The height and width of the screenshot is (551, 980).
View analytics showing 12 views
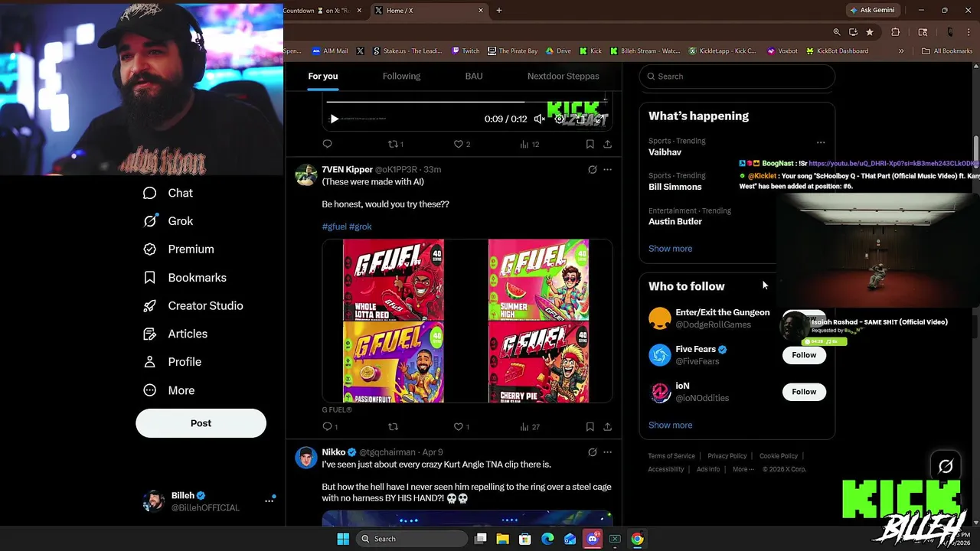click(x=529, y=144)
